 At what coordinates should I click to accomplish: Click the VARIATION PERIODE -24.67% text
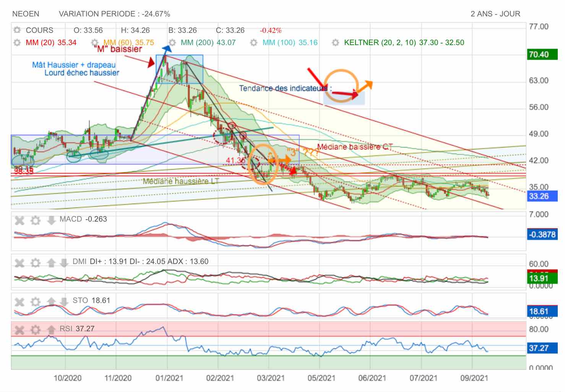(114, 14)
